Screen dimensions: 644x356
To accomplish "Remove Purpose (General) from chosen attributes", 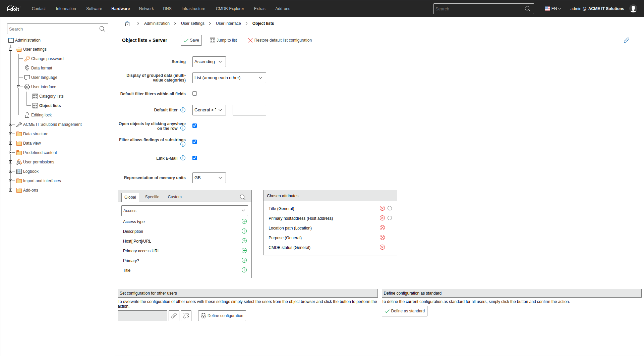I will [x=382, y=238].
